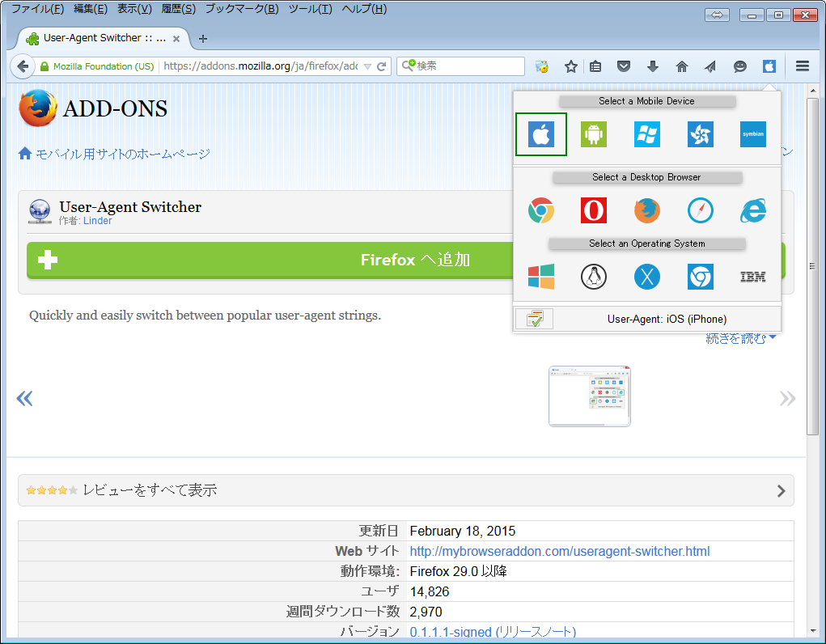Click the address bar URL field
The height and width of the screenshot is (644, 826).
tap(261, 66)
